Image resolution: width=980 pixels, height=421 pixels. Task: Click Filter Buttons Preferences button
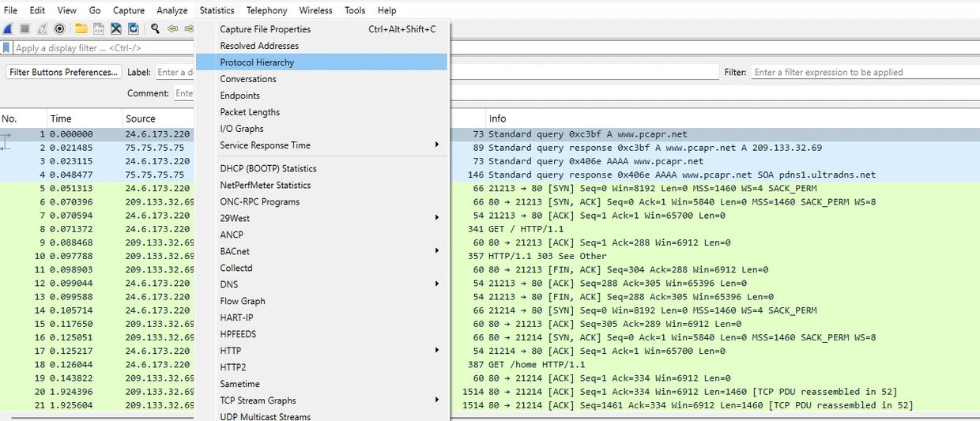(x=63, y=72)
